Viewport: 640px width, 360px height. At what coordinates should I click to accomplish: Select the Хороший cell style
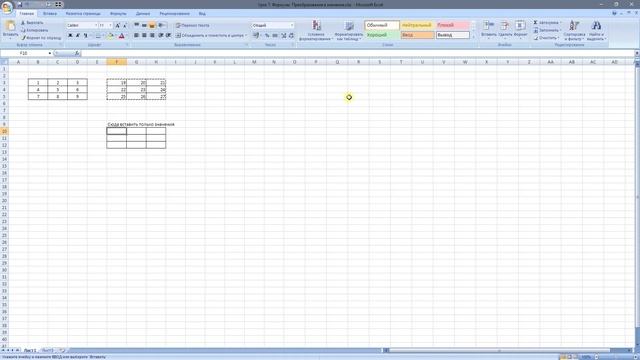click(x=382, y=35)
